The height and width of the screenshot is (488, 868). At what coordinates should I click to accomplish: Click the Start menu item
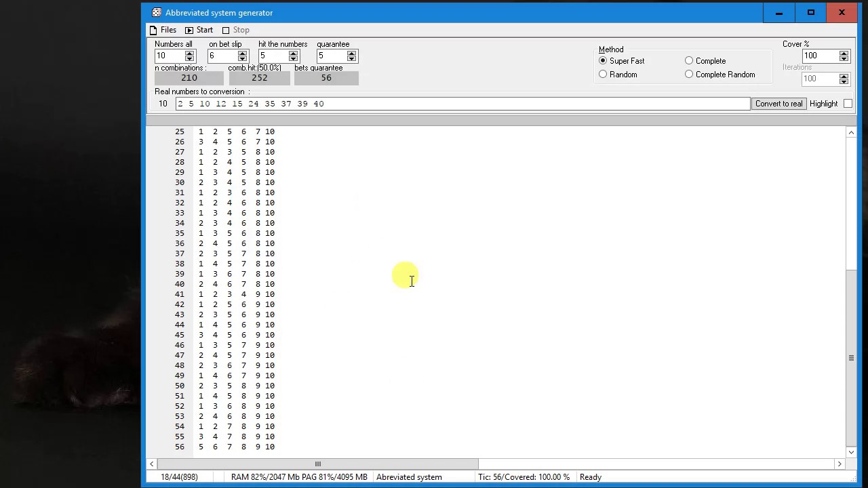click(x=205, y=30)
